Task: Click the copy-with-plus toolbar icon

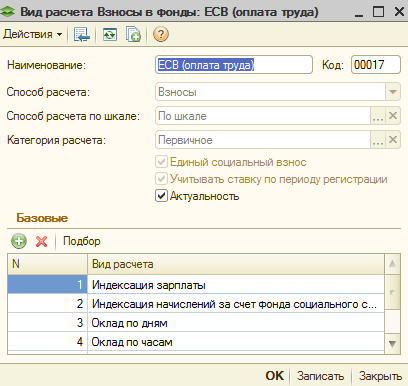Action: pos(133,34)
